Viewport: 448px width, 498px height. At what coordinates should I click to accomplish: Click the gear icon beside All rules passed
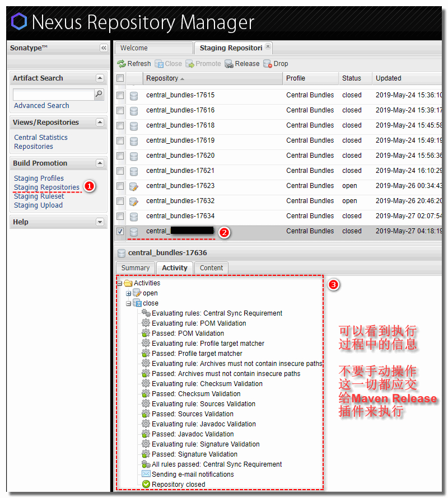click(146, 464)
